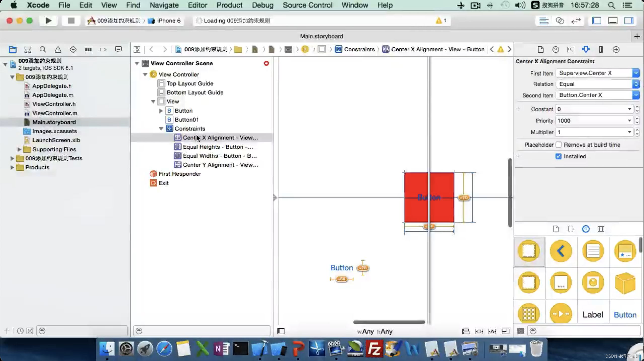Screen dimensions: 644x361
Task: Show the Size inspector
Action: point(601,49)
